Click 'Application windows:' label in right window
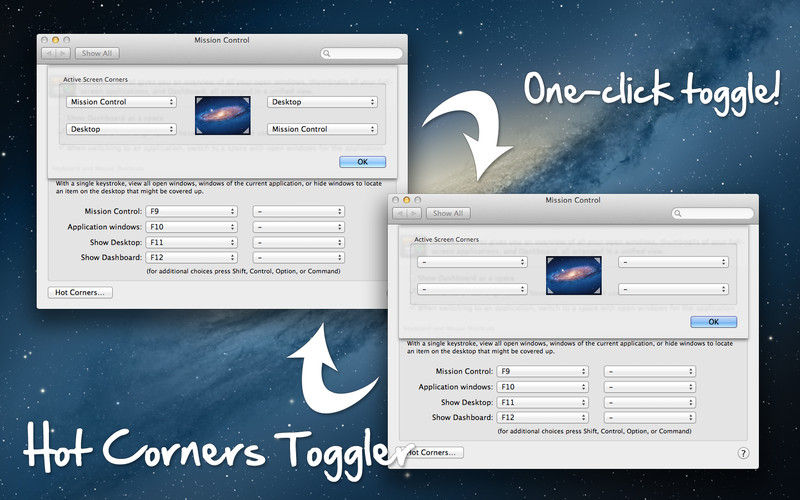800x500 pixels. point(456,387)
